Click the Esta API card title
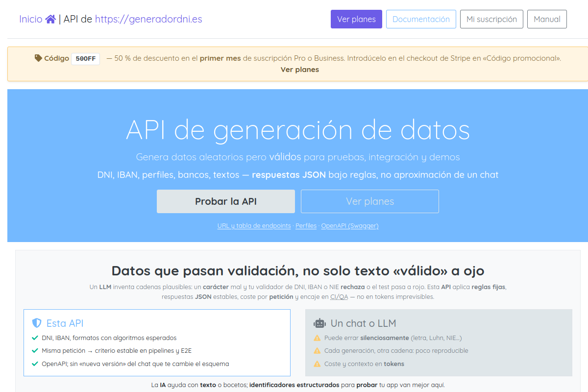 point(65,323)
